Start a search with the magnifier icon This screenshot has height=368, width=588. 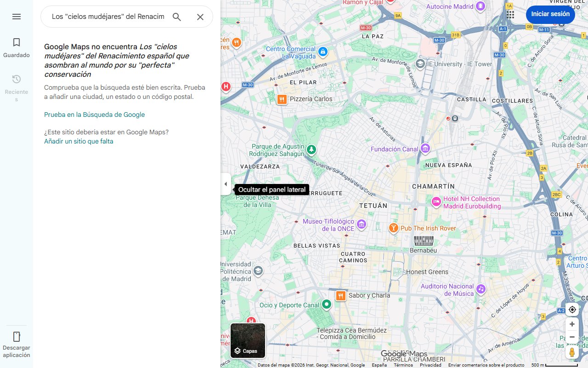176,16
